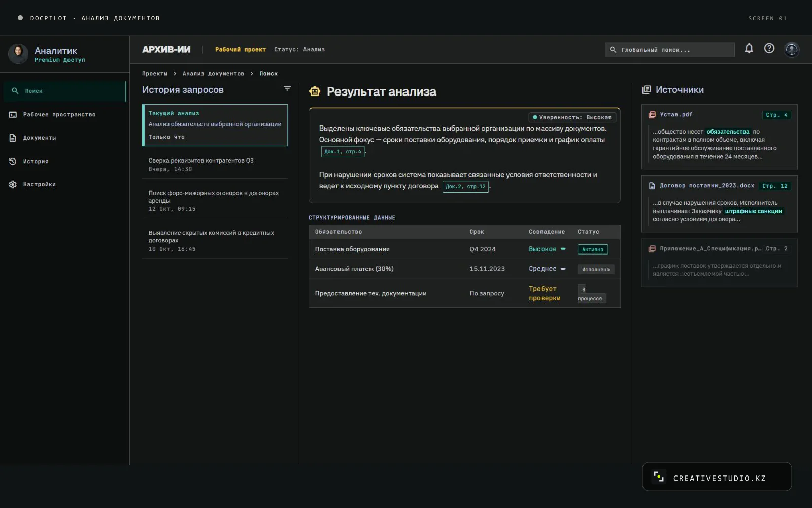Click the CreativeStudio.kz logo icon
The height and width of the screenshot is (508, 812).
pyautogui.click(x=659, y=477)
